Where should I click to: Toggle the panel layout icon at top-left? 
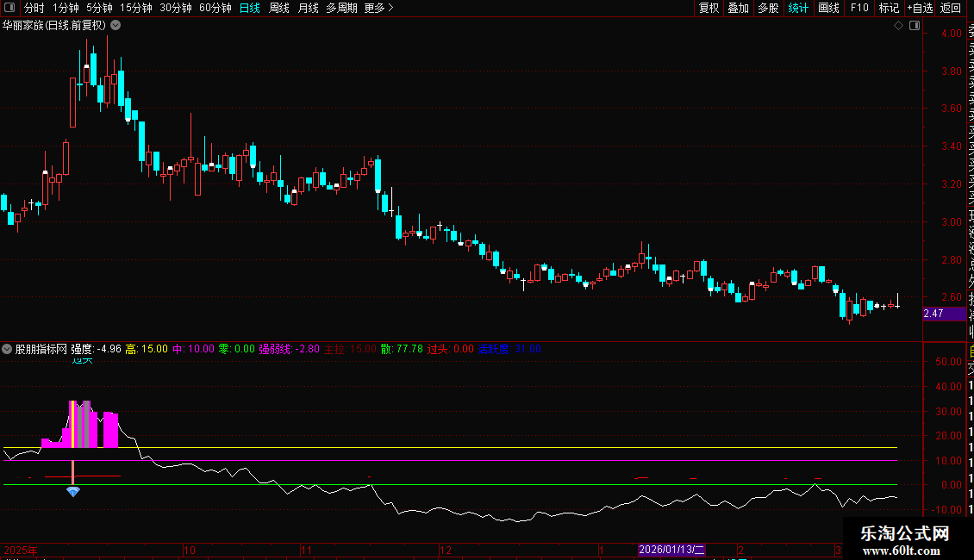(9, 8)
